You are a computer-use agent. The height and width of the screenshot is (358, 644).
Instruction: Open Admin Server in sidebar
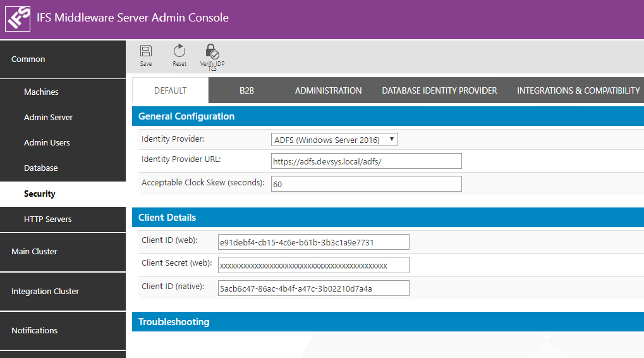click(x=48, y=118)
